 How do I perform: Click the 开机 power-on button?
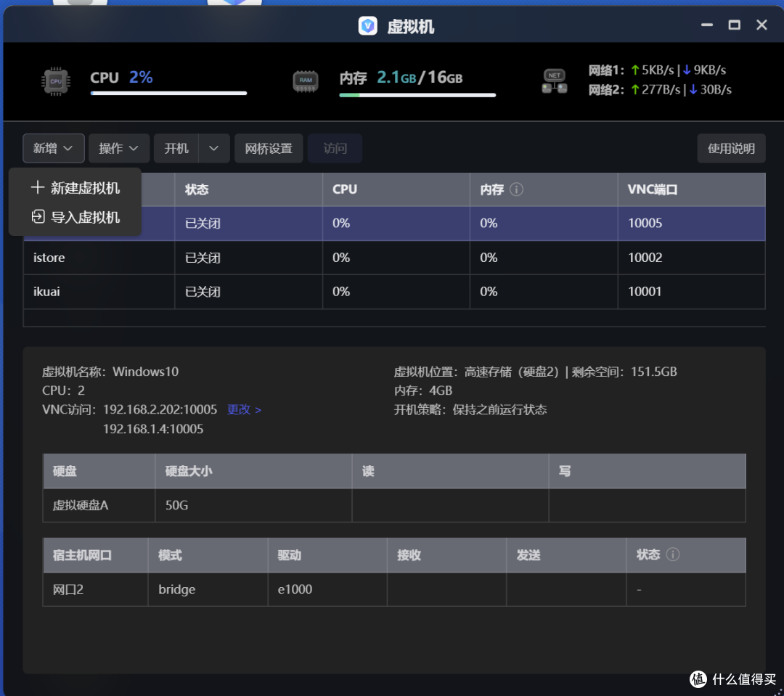point(176,149)
